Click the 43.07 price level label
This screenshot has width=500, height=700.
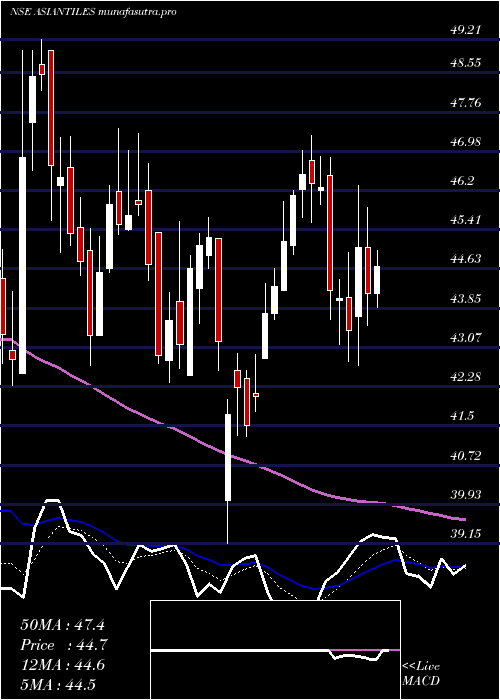[465, 338]
